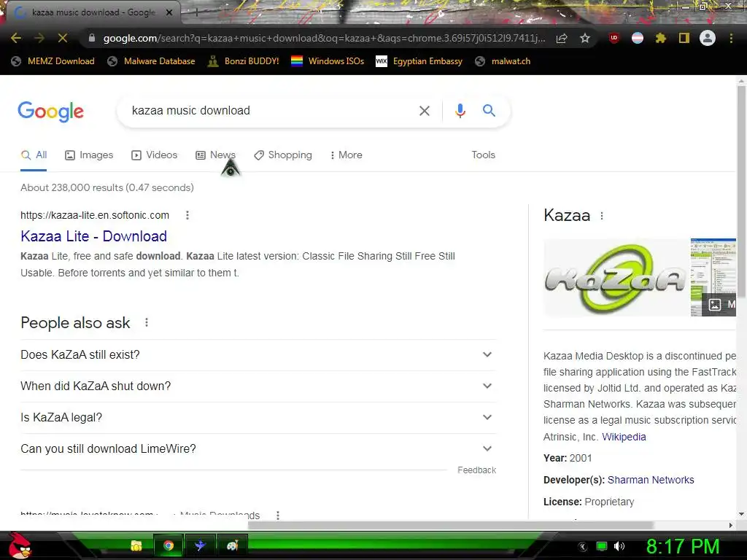This screenshot has width=747, height=560.
Task: Open Chrome's three-dot menu
Action: point(731,38)
